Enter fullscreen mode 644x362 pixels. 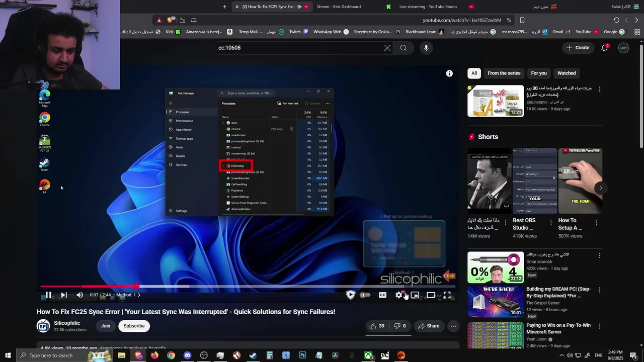pyautogui.click(x=447, y=295)
